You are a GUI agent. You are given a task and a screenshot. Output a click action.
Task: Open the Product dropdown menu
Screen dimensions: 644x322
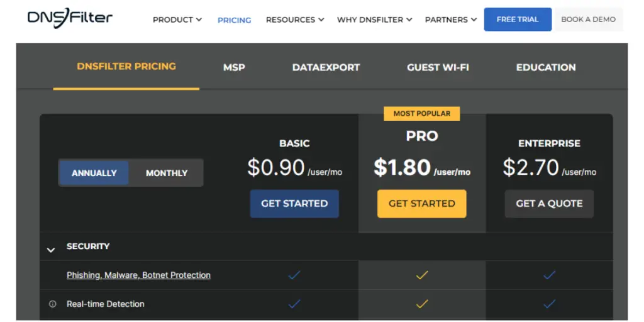[177, 19]
